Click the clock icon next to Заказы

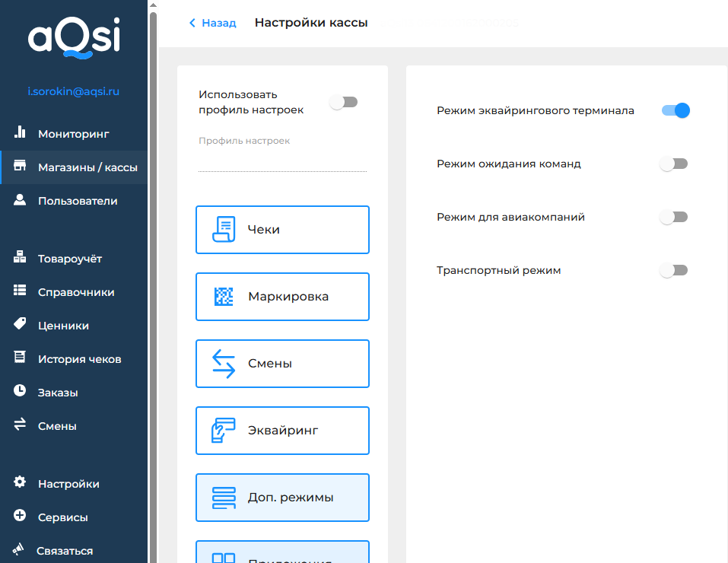(21, 392)
